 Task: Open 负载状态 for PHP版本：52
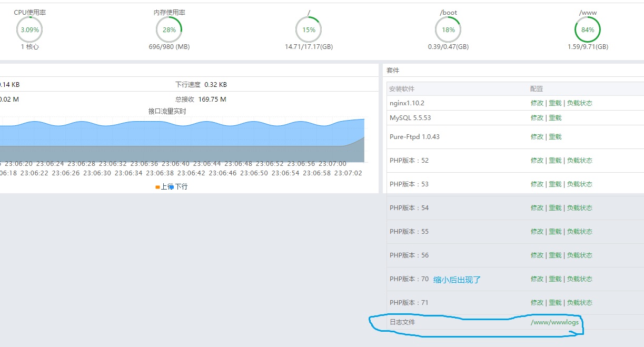[580, 161]
